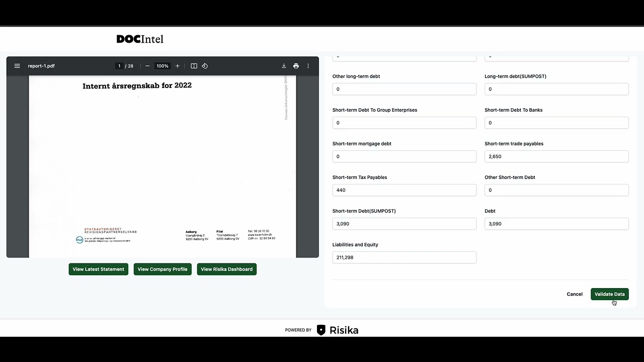Open View Company Profile
The height and width of the screenshot is (362, 644).
click(x=163, y=269)
